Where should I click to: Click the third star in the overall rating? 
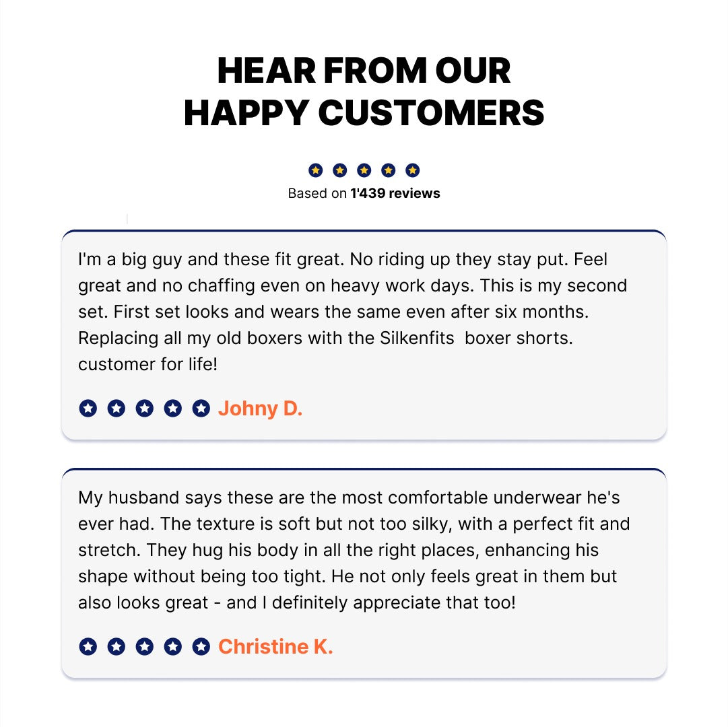pos(364,170)
